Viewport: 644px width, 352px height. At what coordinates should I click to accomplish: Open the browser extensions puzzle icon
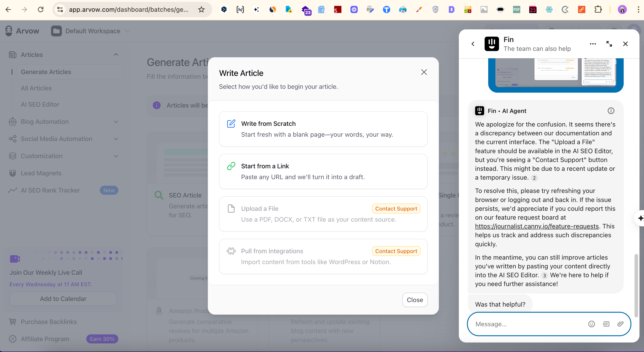tap(598, 9)
